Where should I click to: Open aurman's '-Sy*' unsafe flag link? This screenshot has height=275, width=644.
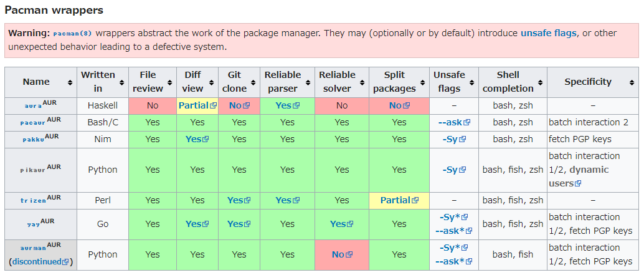click(454, 248)
